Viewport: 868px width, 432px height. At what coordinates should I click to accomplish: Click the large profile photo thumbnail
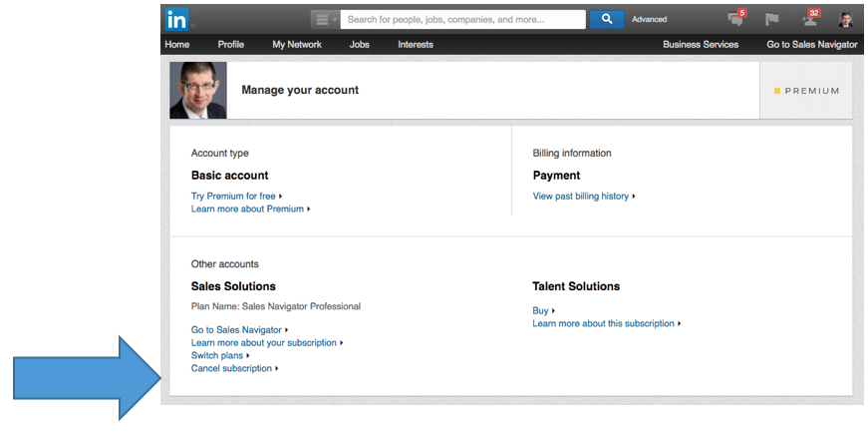(x=198, y=91)
